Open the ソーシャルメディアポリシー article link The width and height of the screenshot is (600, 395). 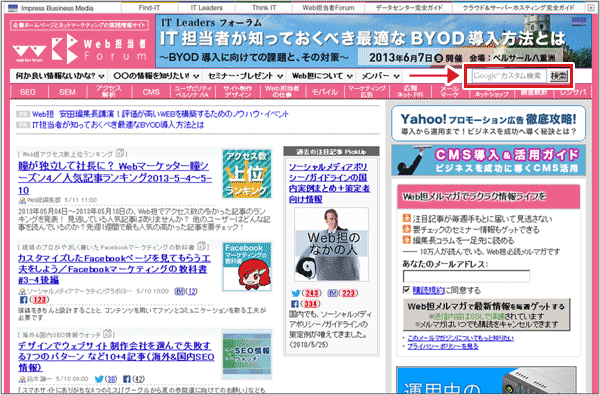329,183
